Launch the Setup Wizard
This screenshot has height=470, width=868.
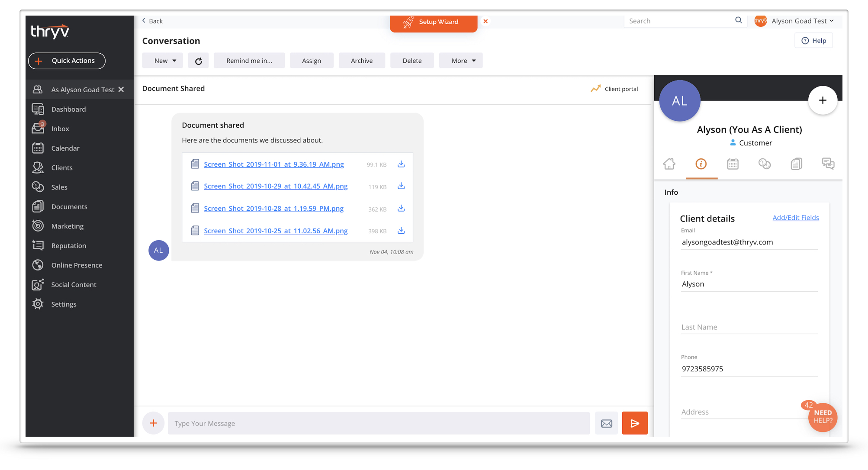(x=433, y=22)
